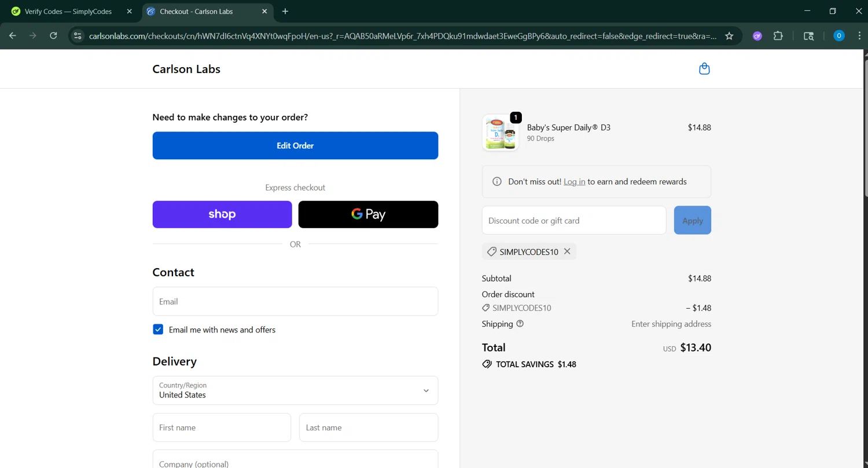The image size is (868, 468).
Task: Focus the Discount code or gift card field
Action: pyautogui.click(x=574, y=220)
